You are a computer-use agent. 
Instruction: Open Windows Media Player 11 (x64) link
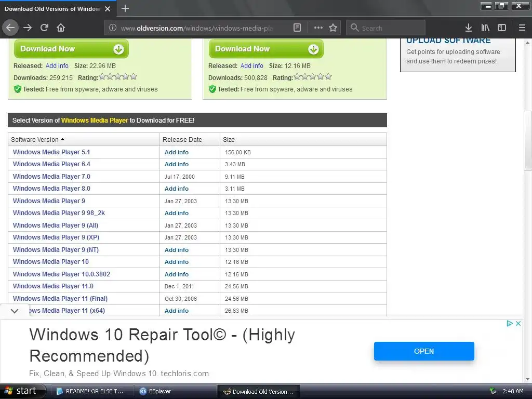(x=67, y=311)
